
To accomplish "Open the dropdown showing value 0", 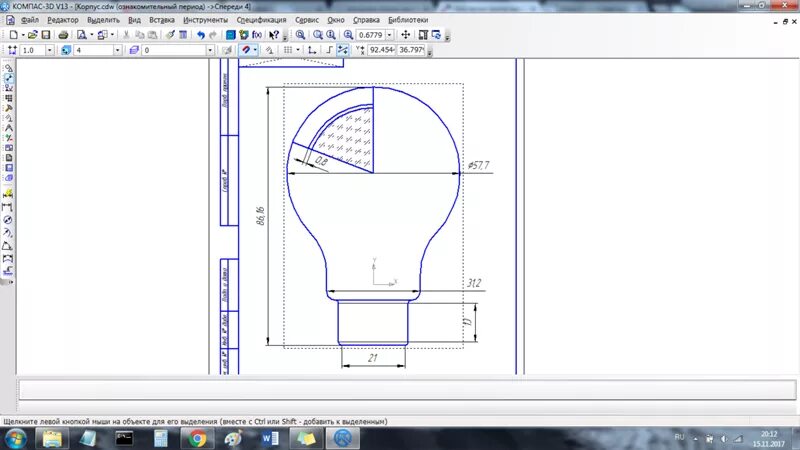I will pos(210,50).
